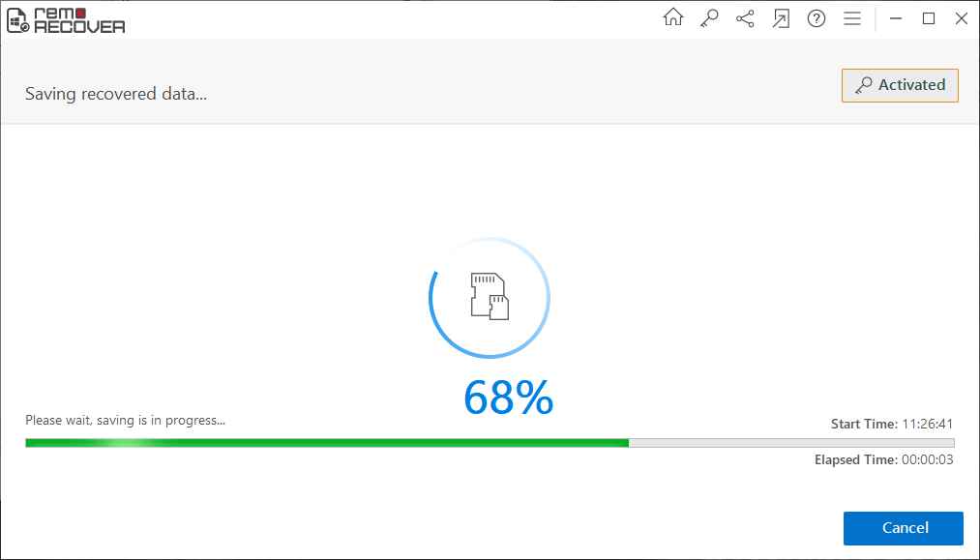Click the Remo Recover logo

pyautogui.click(x=65, y=19)
